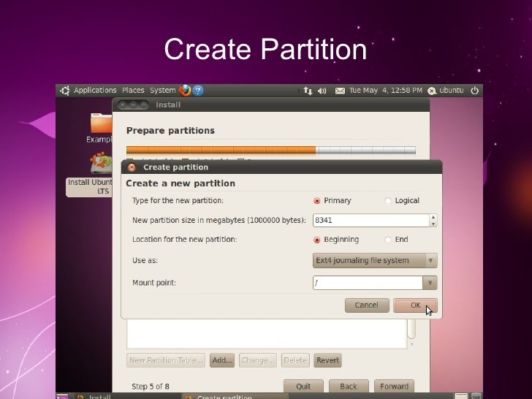Click the Change... button in Install window
Screen dimensions: 532x399
(x=257, y=360)
